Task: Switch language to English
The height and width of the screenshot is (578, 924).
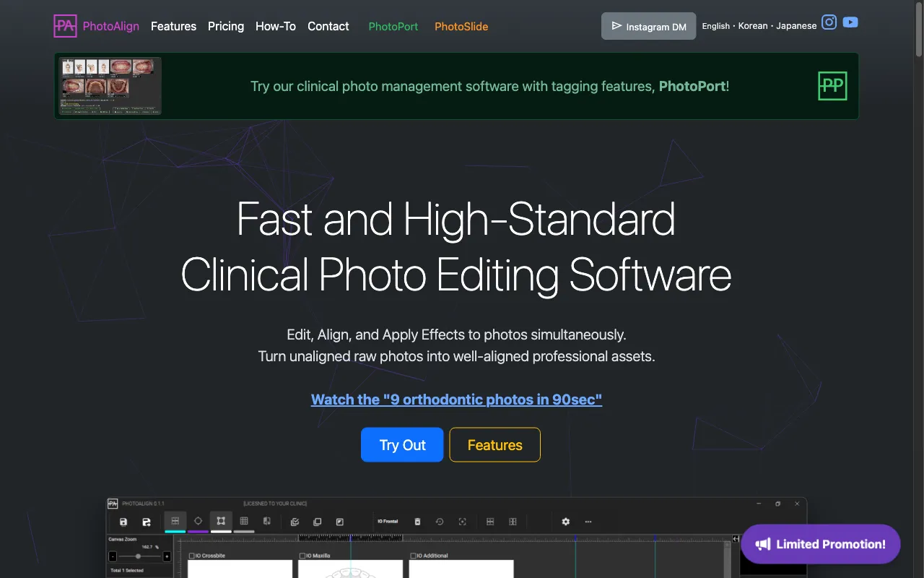Action: click(x=716, y=26)
